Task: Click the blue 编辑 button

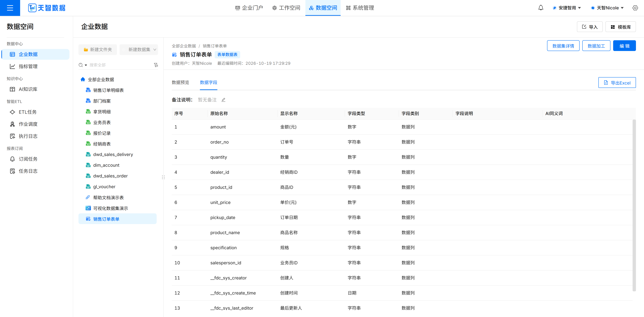Action: [624, 46]
